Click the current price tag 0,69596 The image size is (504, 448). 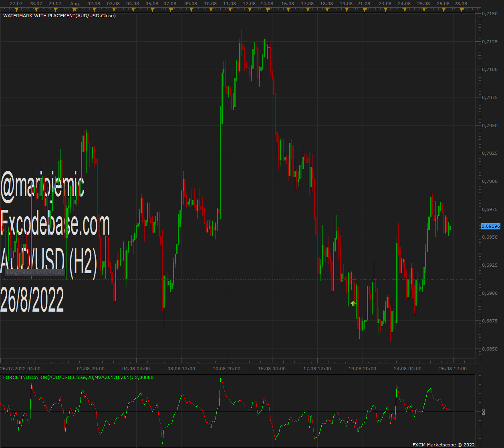491,226
